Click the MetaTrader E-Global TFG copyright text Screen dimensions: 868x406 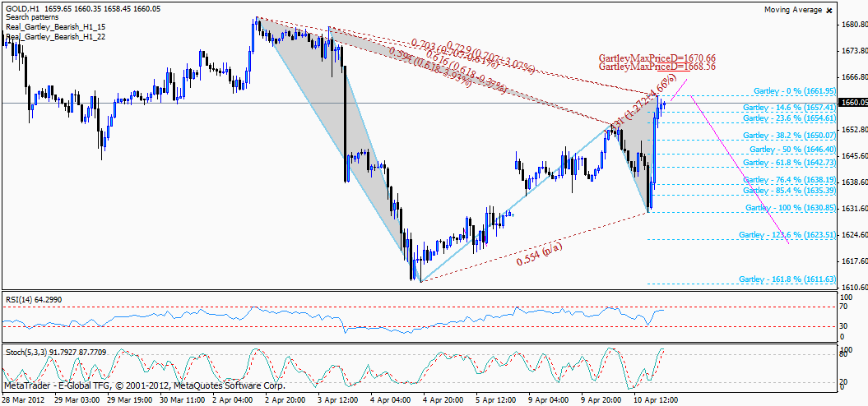pyautogui.click(x=145, y=385)
